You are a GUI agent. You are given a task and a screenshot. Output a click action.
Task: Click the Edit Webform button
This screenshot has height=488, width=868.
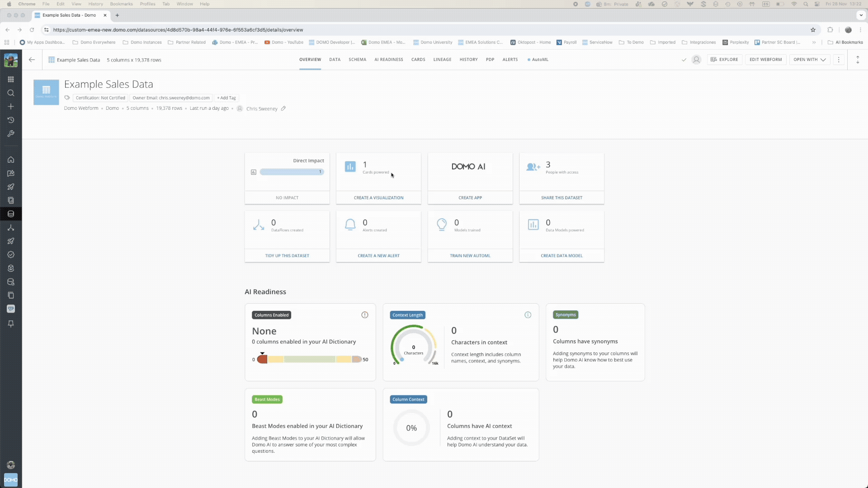pyautogui.click(x=765, y=60)
